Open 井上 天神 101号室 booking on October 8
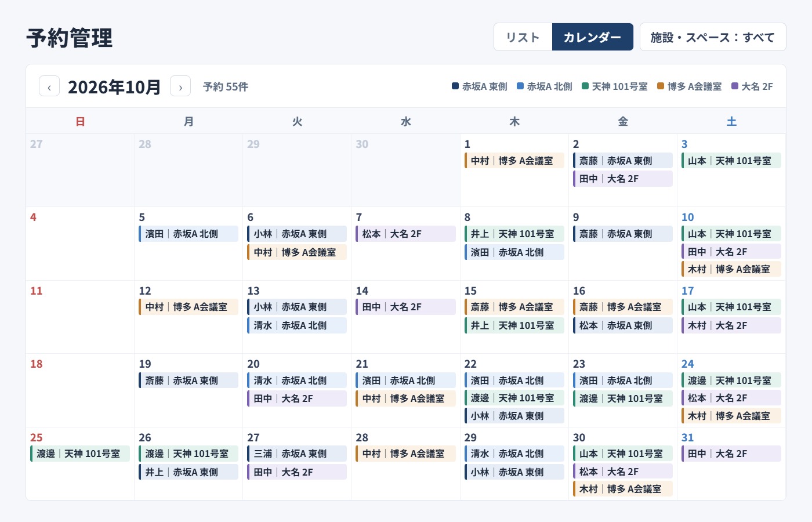Viewport: 812px width, 522px height. tap(514, 234)
